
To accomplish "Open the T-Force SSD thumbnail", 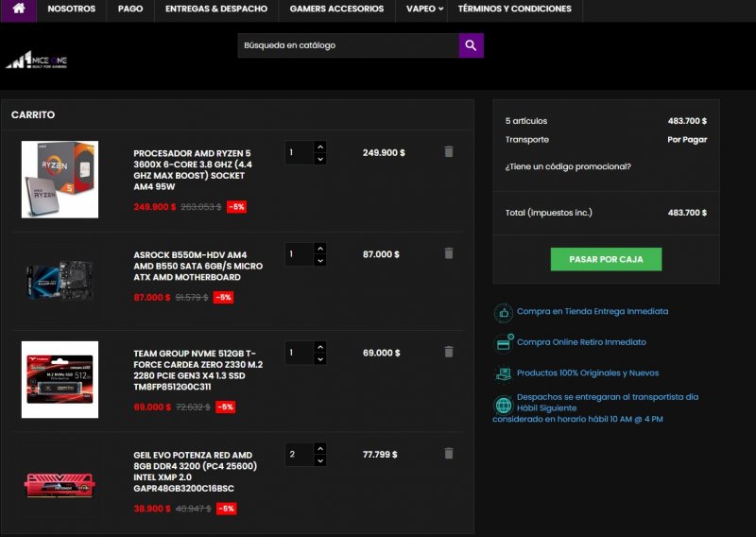I will (60, 380).
